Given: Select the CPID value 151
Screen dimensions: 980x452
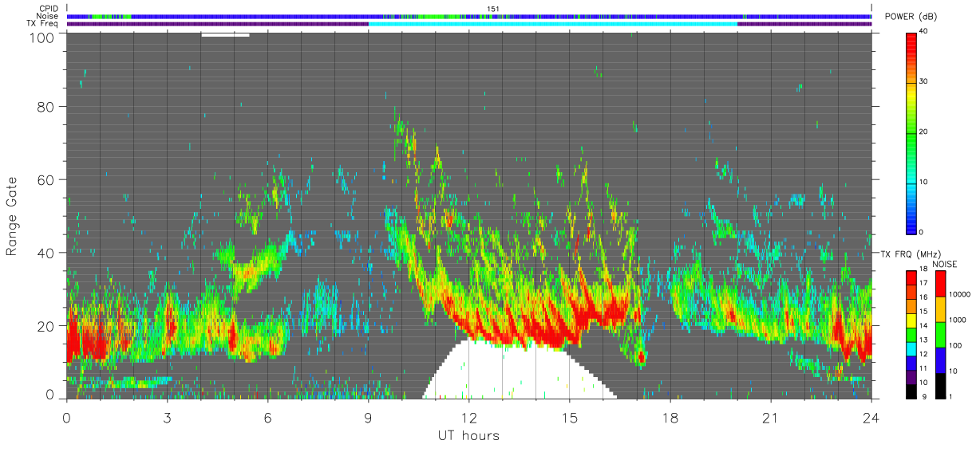Looking at the screenshot, I should pyautogui.click(x=493, y=9).
